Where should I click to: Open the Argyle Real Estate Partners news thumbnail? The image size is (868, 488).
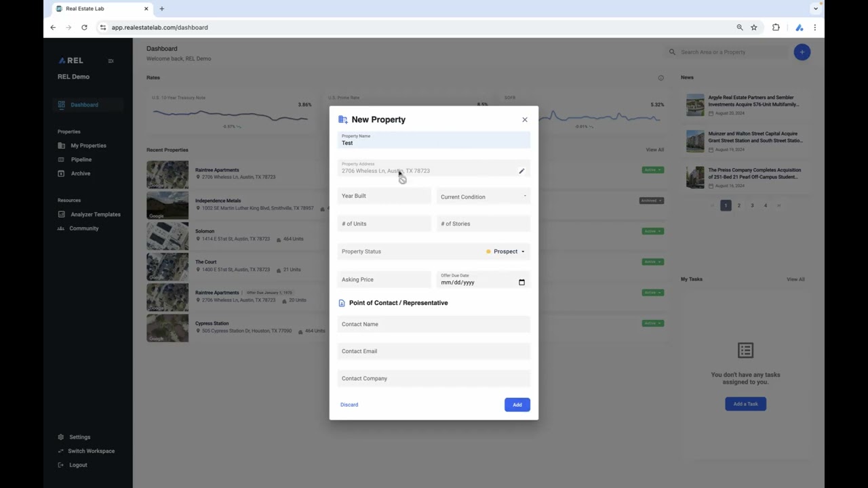tap(695, 105)
